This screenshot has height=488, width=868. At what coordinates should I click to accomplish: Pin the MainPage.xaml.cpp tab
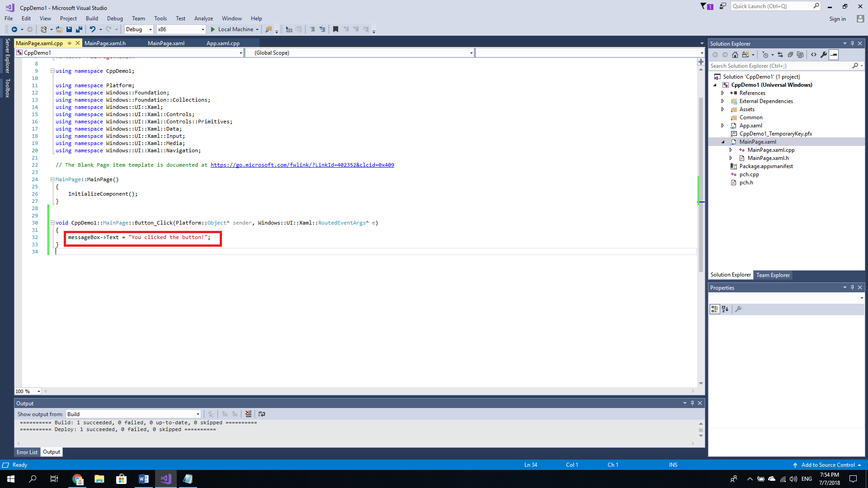(70, 43)
